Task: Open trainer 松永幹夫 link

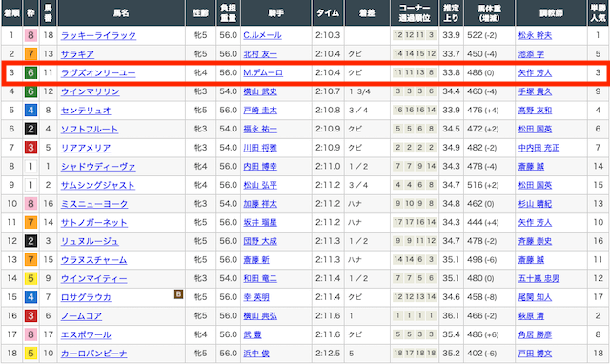Action: pyautogui.click(x=535, y=36)
